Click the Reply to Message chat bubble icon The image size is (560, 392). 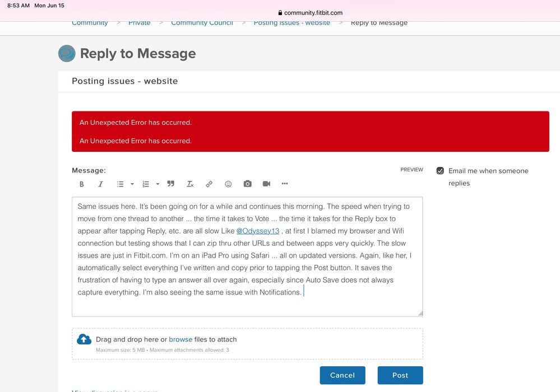67,54
